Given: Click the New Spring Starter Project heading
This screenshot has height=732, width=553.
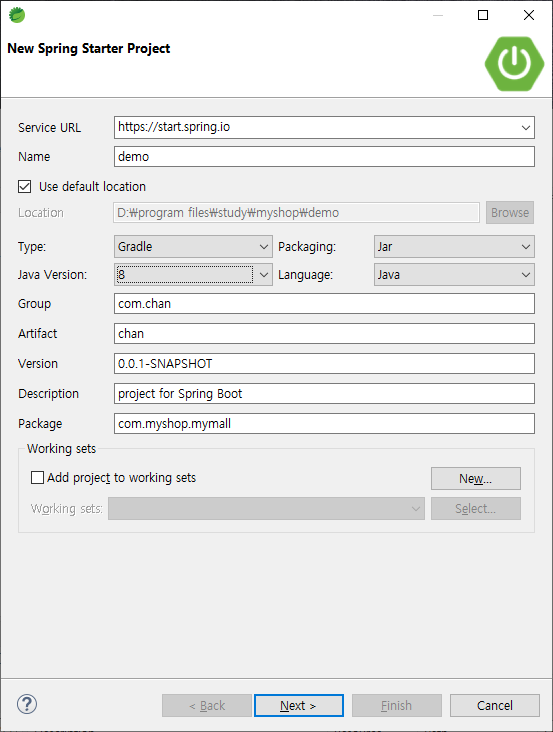Looking at the screenshot, I should click(89, 49).
